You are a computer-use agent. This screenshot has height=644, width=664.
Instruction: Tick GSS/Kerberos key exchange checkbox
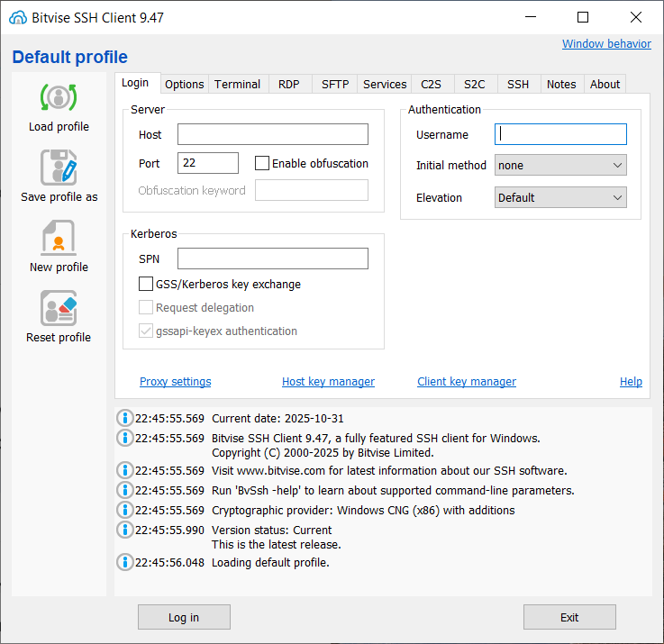pyautogui.click(x=146, y=284)
